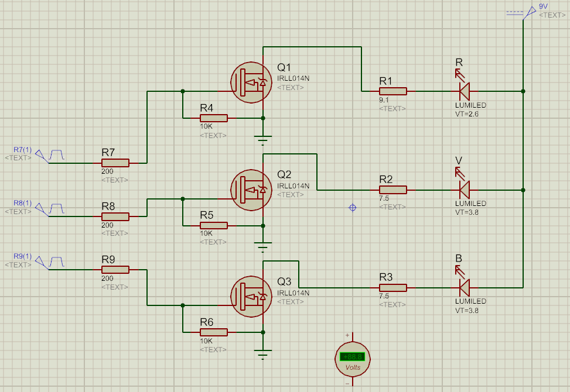Click the R2 reference label

[x=385, y=179]
